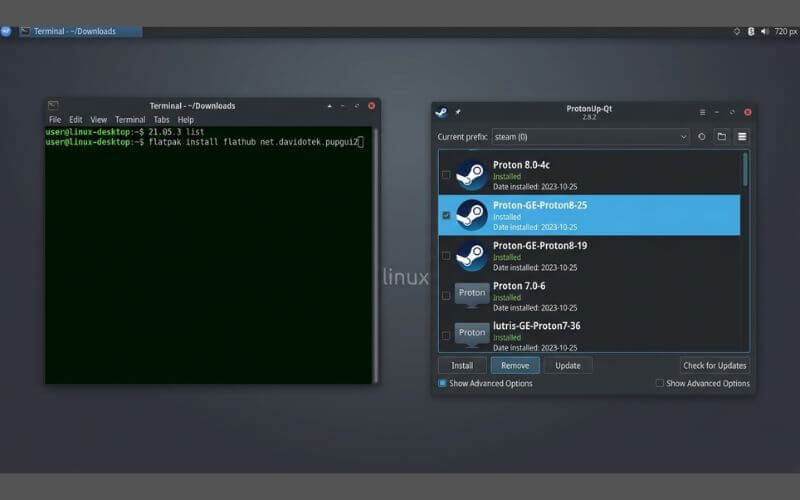Open the Tabs menu in Terminal

[161, 120]
